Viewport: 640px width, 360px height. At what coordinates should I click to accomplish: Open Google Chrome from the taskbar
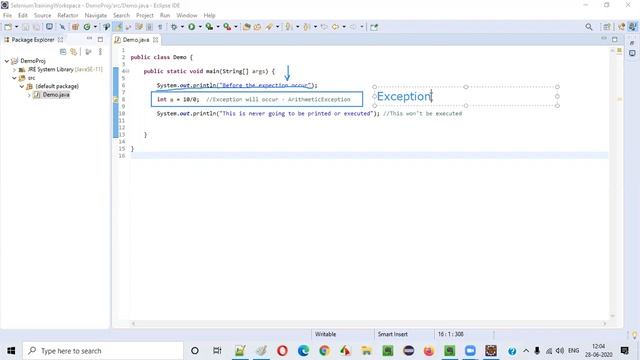pyautogui.click(x=324, y=351)
